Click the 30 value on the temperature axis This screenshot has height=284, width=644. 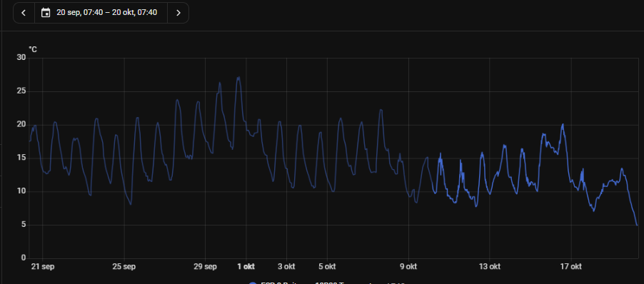(x=21, y=58)
